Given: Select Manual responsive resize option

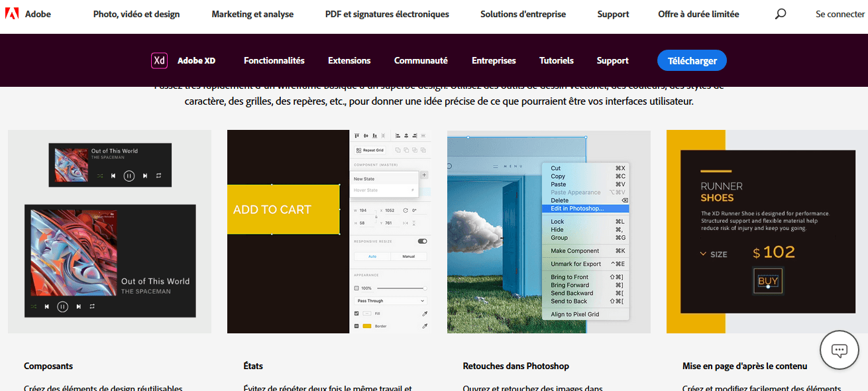Looking at the screenshot, I should coord(409,256).
